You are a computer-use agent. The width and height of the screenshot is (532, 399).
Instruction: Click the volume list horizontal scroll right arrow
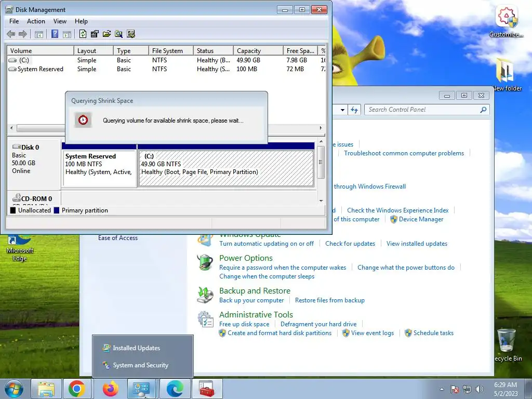(321, 128)
